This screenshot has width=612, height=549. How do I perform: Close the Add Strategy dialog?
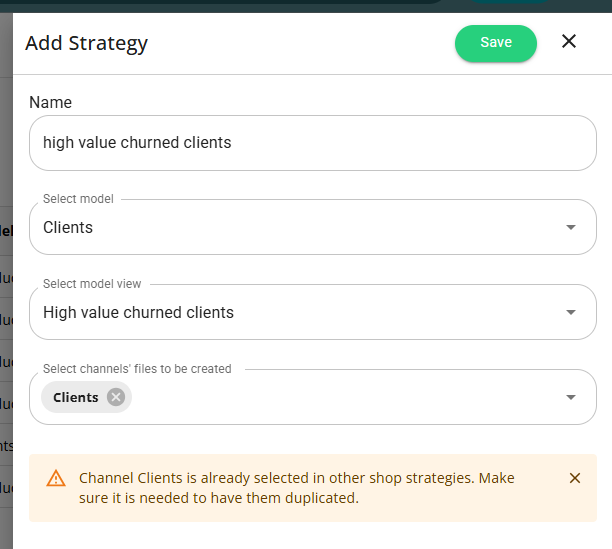tap(569, 42)
